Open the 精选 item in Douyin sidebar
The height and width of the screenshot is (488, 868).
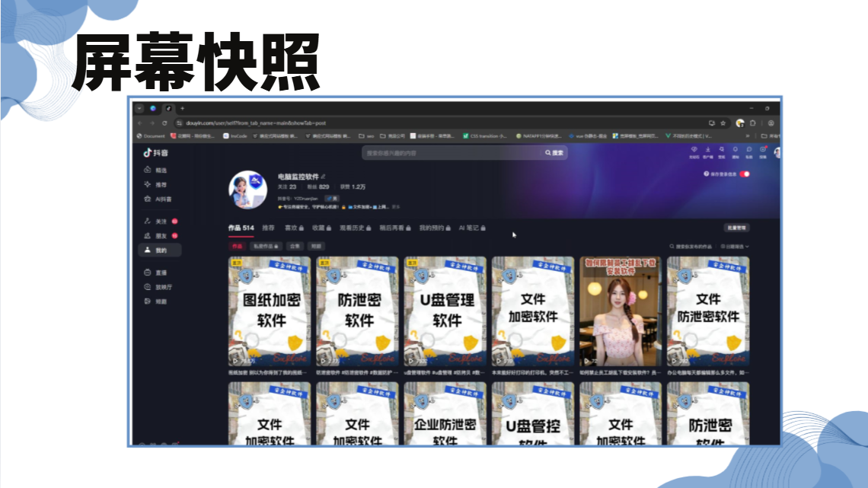155,170
